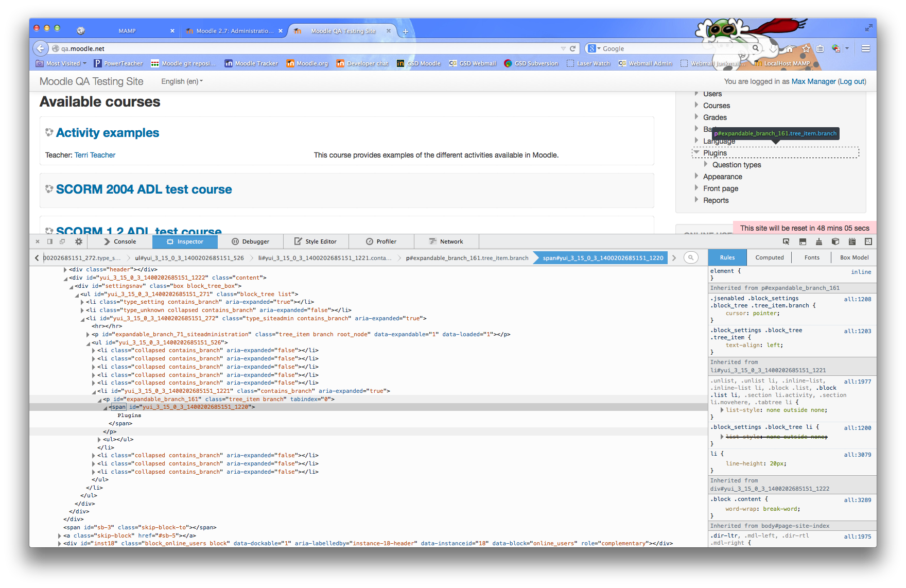Open the 3D view cube icon

835,241
